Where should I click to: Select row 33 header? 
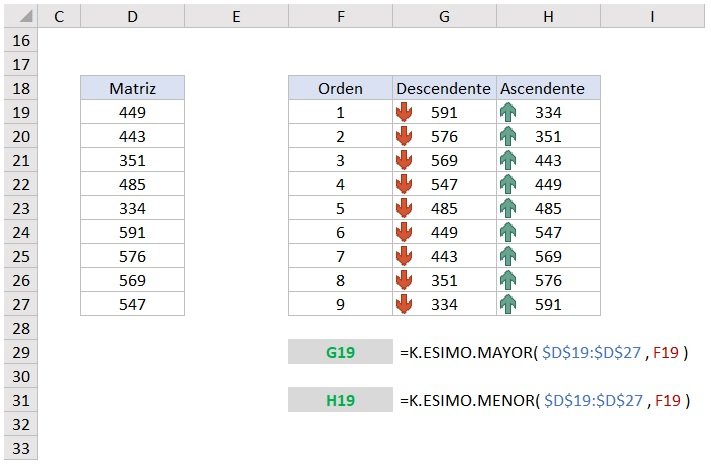point(21,448)
